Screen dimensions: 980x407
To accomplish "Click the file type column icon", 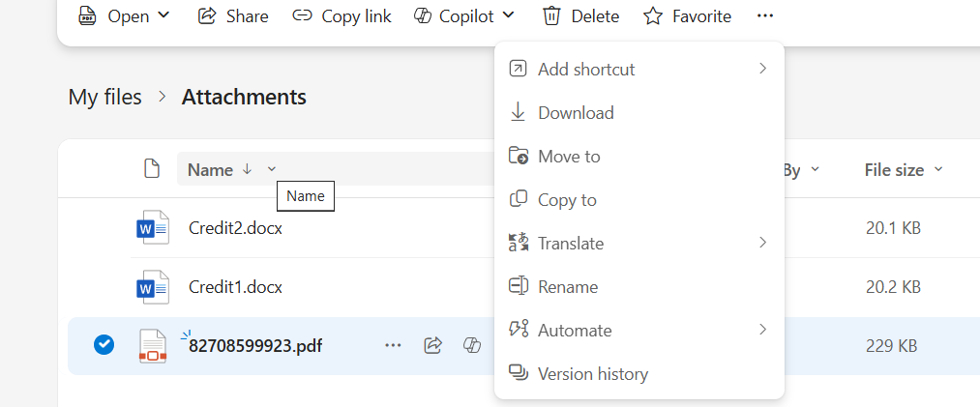I will pyautogui.click(x=151, y=168).
